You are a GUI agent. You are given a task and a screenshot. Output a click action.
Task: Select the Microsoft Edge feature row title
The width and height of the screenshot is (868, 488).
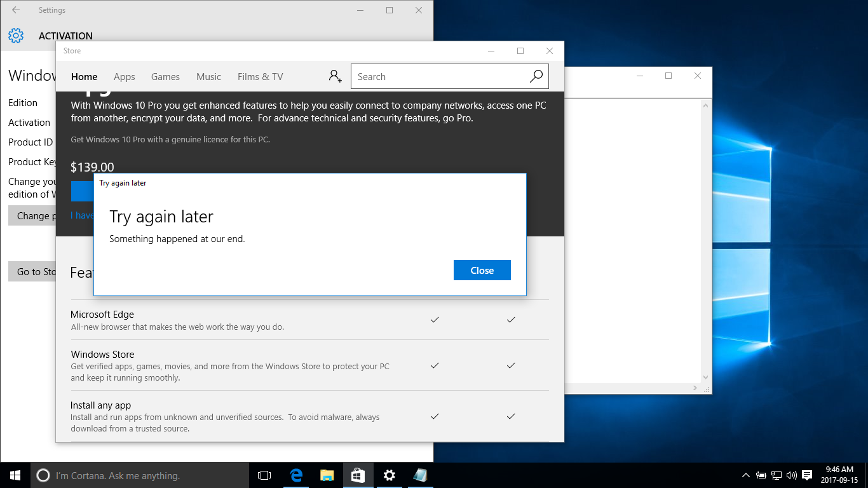(102, 314)
